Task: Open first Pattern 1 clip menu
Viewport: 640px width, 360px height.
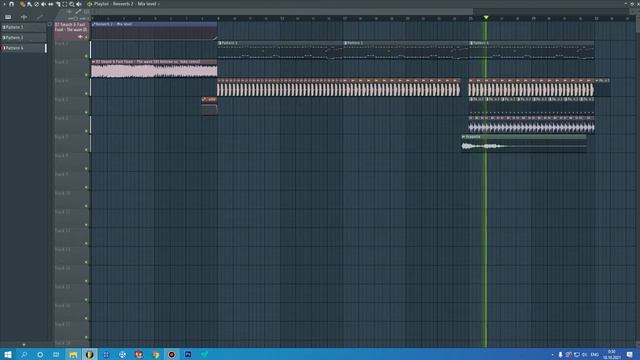Action: [220, 43]
